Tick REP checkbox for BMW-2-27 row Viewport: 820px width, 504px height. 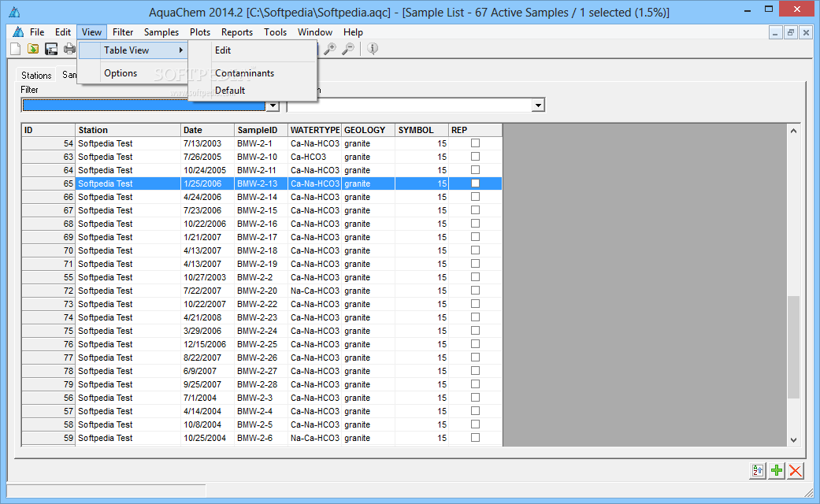coord(475,371)
